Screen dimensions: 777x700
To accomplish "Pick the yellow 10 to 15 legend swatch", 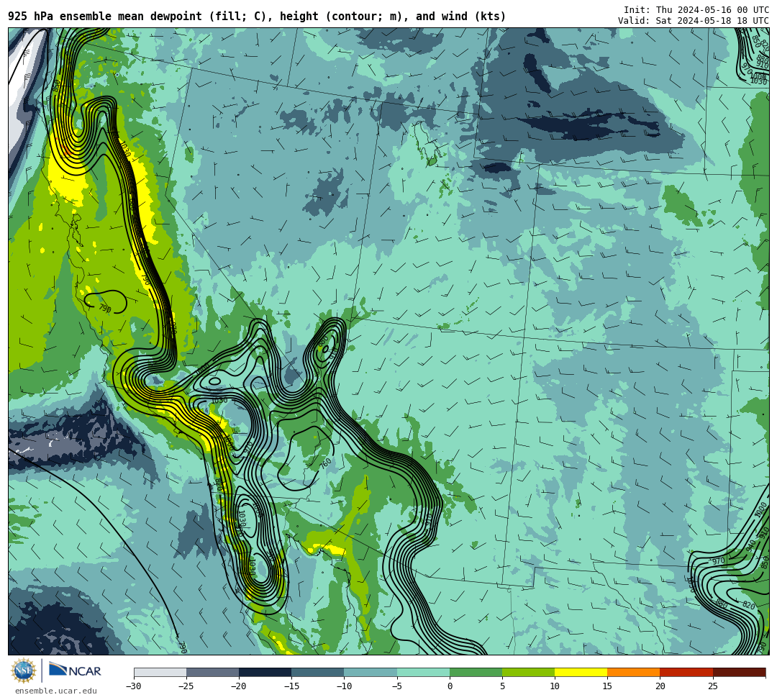I will click(x=581, y=672).
